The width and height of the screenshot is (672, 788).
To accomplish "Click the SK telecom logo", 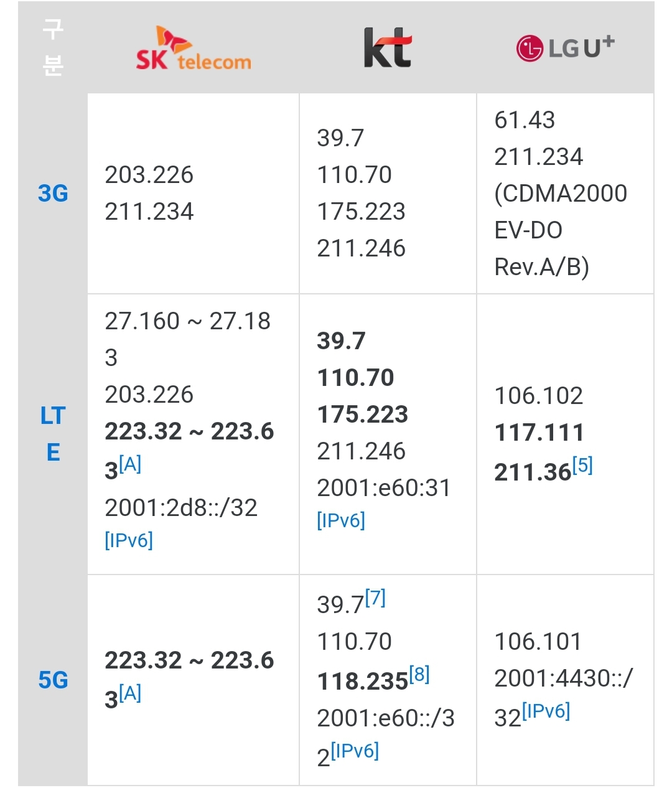I will 194,48.
